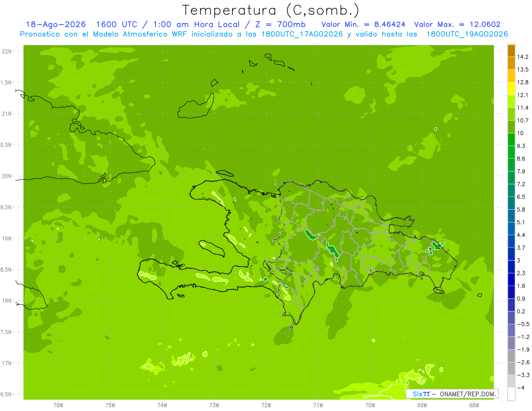Click the green legend swatch between 8.6 and 9.3

[x=511, y=152]
